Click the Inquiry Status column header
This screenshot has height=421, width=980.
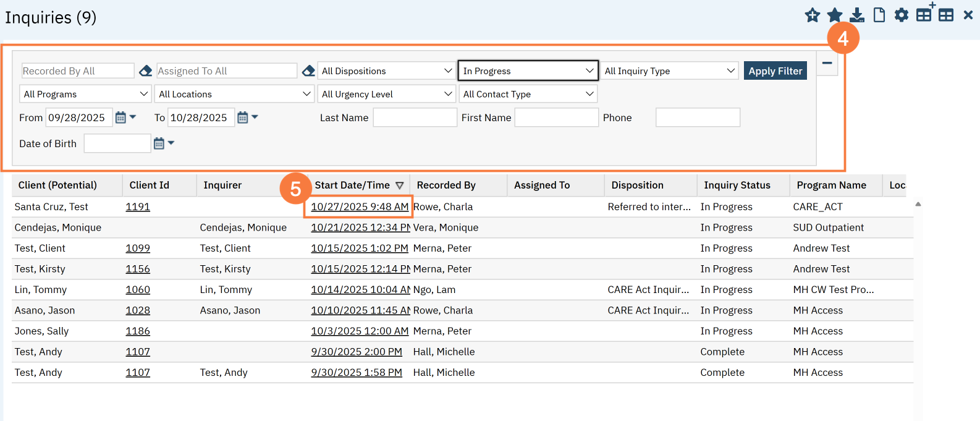point(737,185)
